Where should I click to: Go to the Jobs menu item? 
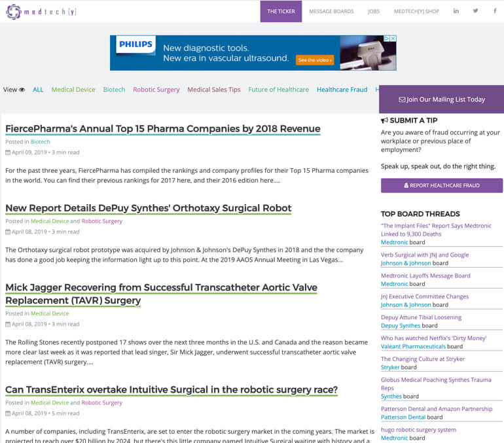click(x=373, y=11)
